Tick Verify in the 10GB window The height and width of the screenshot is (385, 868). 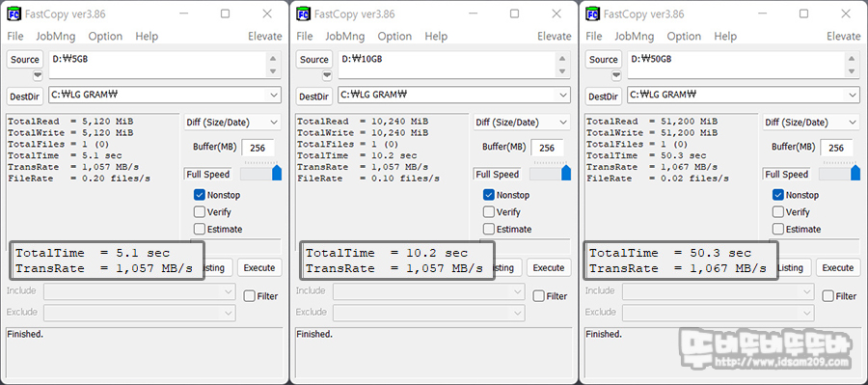pyautogui.click(x=489, y=211)
